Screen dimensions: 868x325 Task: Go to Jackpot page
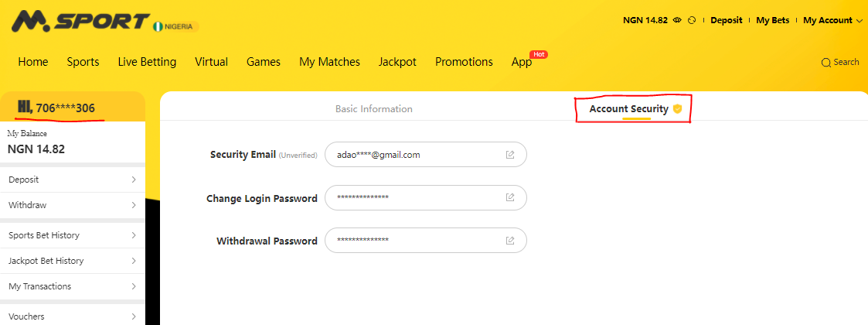[x=397, y=62]
